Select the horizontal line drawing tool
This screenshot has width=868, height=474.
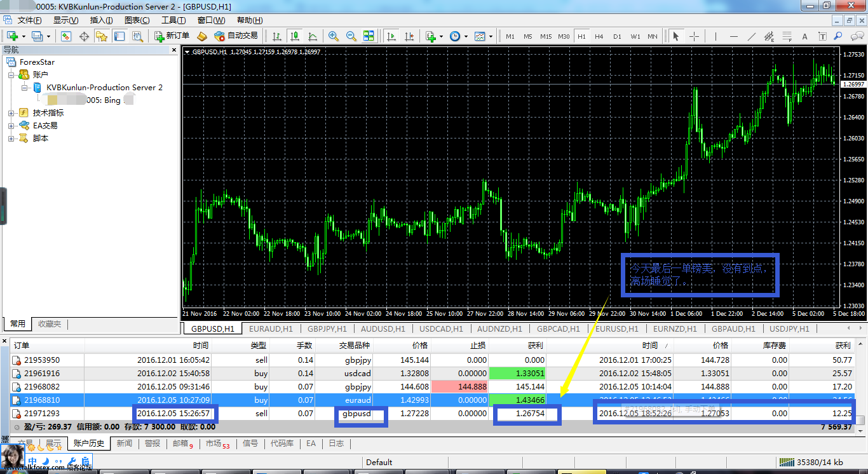(734, 36)
